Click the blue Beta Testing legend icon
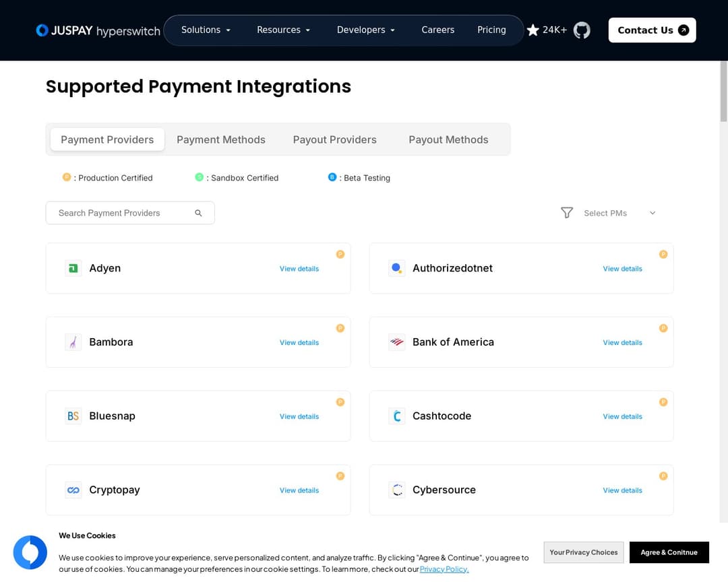728x582 pixels. (x=332, y=177)
